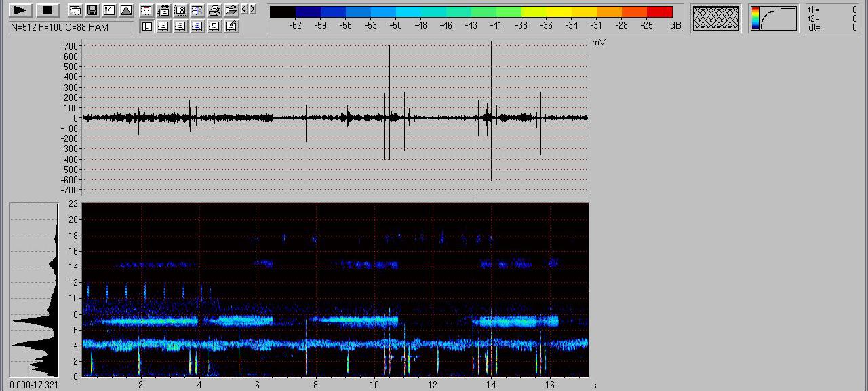Click the dotted selection rectangle icon
Image resolution: width=868 pixels, height=391 pixels.
(180, 10)
